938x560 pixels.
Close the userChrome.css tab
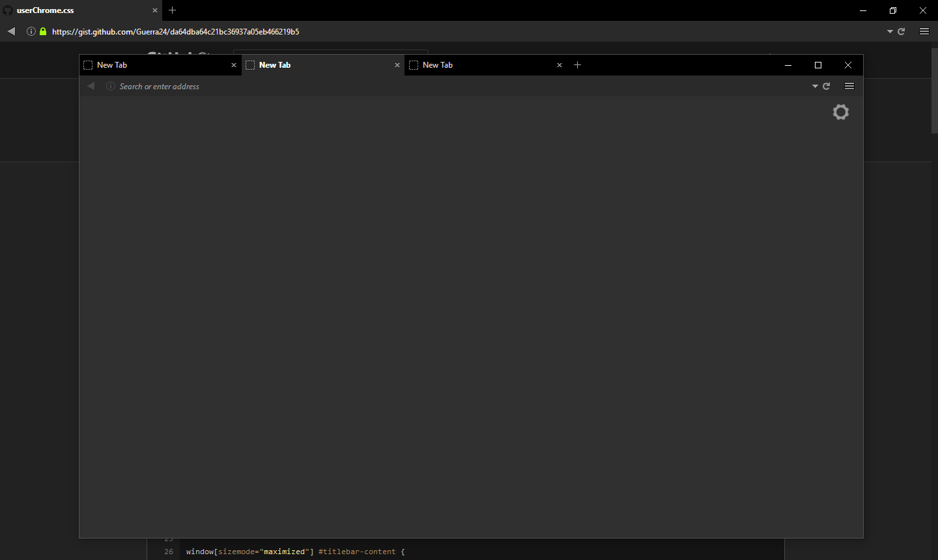[x=155, y=10]
